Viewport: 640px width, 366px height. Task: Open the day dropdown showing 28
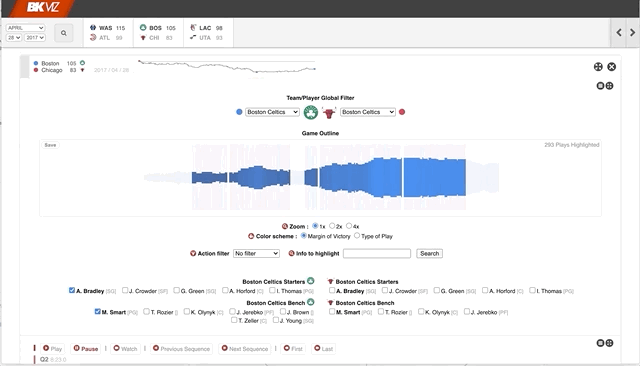[x=13, y=38]
